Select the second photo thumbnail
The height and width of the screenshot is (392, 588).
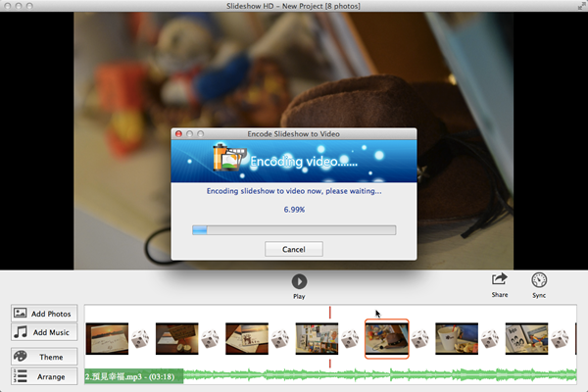coord(177,339)
